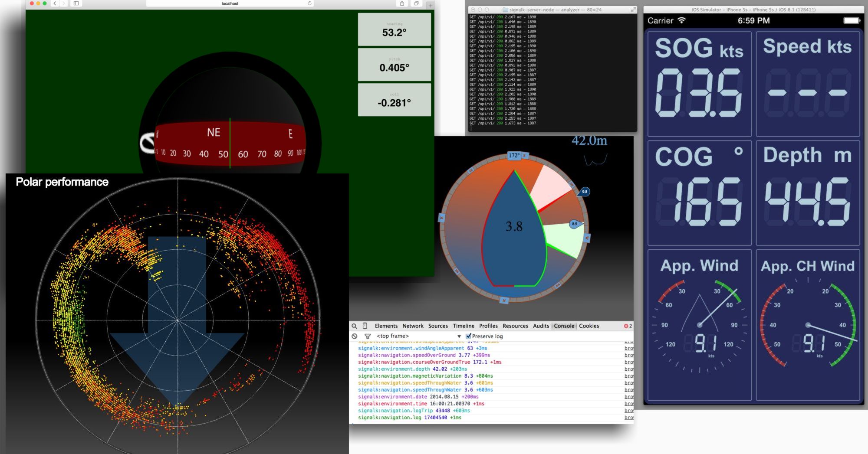Open DevTools search magnifier icon
The image size is (868, 454).
coord(355,326)
